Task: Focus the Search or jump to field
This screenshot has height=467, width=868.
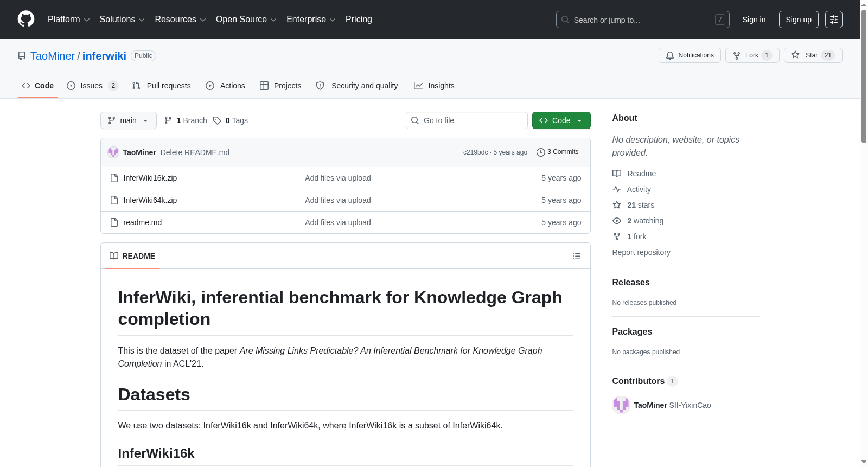Action: (x=642, y=20)
